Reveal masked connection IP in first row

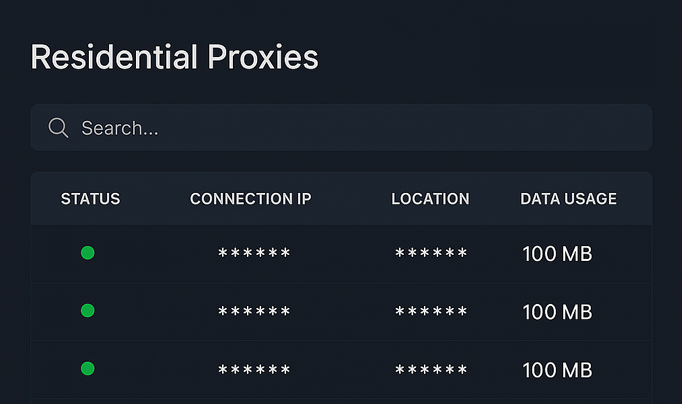[254, 255]
